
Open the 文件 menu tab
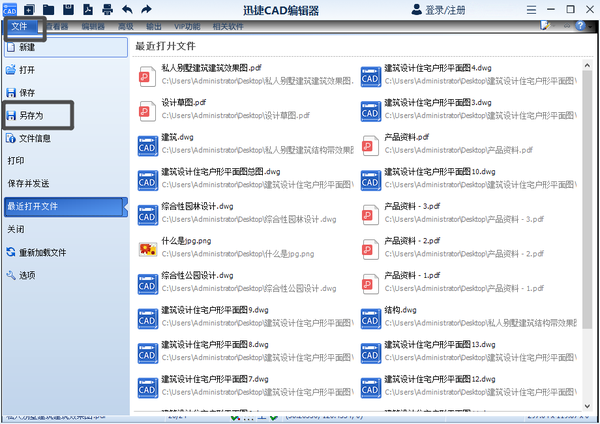coord(19,26)
